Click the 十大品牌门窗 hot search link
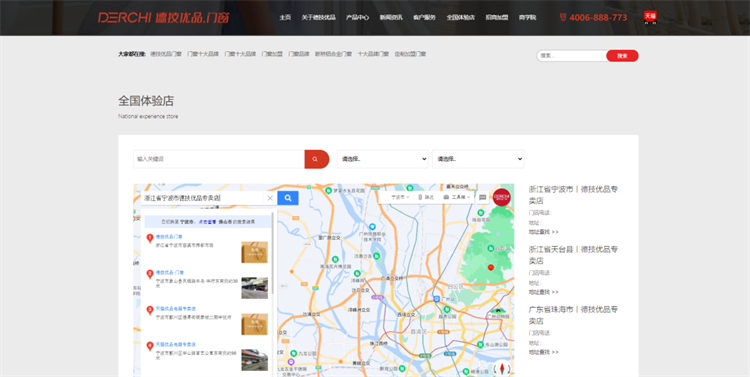This screenshot has width=750, height=377. [373, 54]
